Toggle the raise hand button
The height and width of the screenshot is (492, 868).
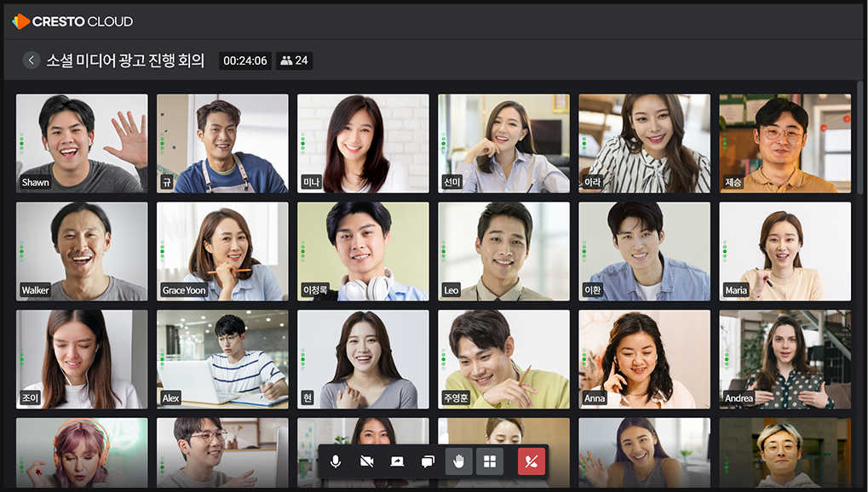[x=459, y=461]
